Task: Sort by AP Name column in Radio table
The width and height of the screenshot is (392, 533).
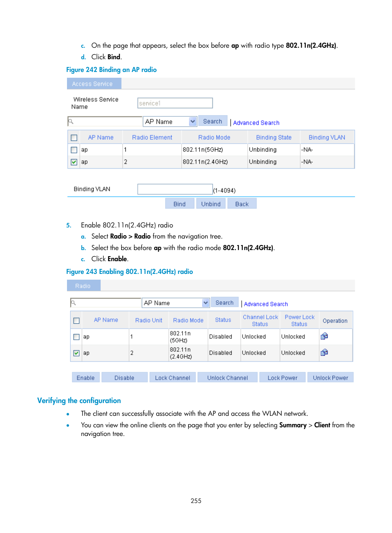Action: pyautogui.click(x=106, y=320)
